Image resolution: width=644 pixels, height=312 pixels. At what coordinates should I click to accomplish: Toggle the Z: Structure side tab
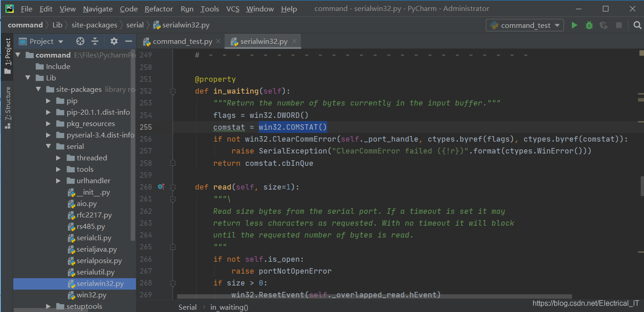click(7, 107)
